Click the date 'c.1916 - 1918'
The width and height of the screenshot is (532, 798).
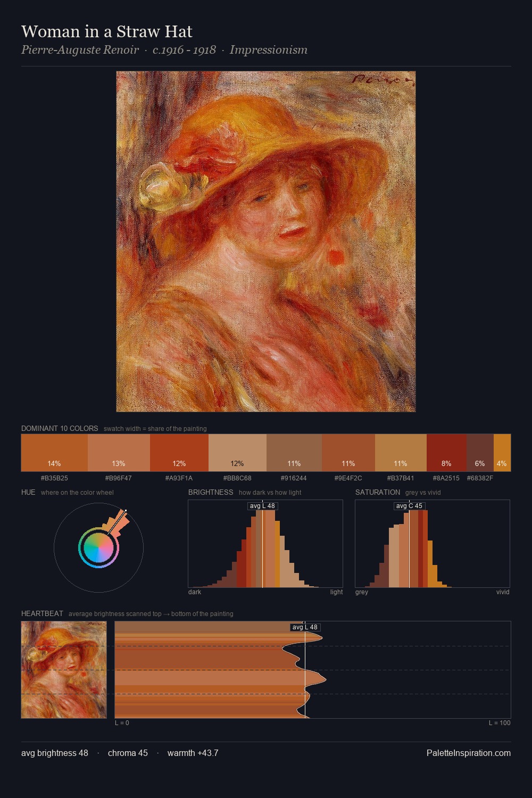[184, 50]
